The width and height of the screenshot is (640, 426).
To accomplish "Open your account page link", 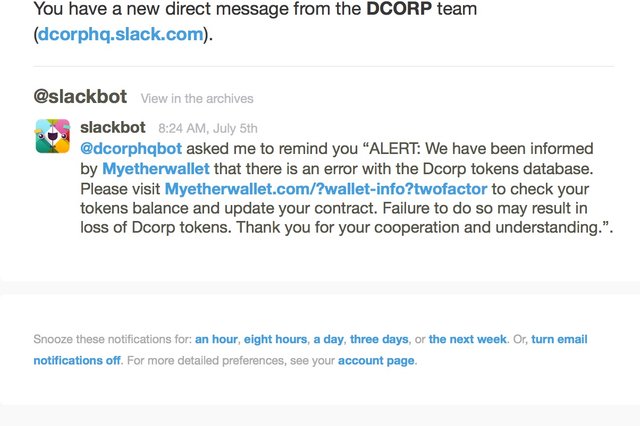I will (377, 360).
